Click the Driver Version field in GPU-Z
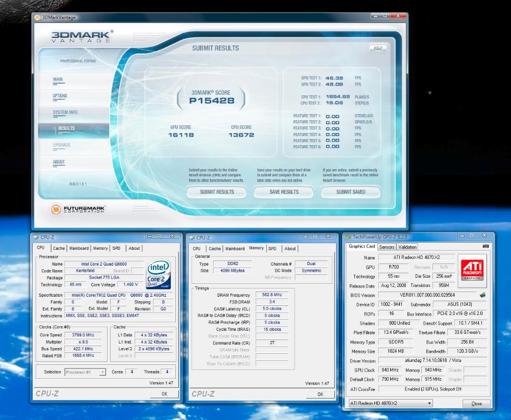Viewport: 511px width, 420px height. [x=433, y=360]
